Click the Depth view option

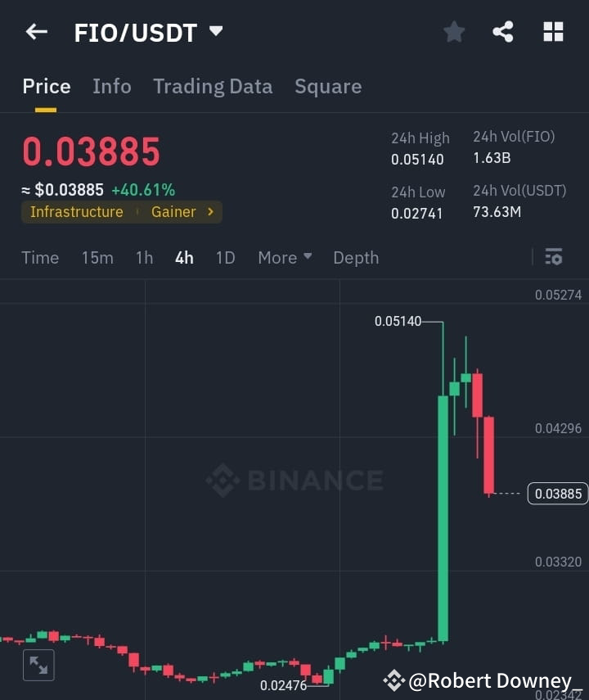(x=356, y=257)
